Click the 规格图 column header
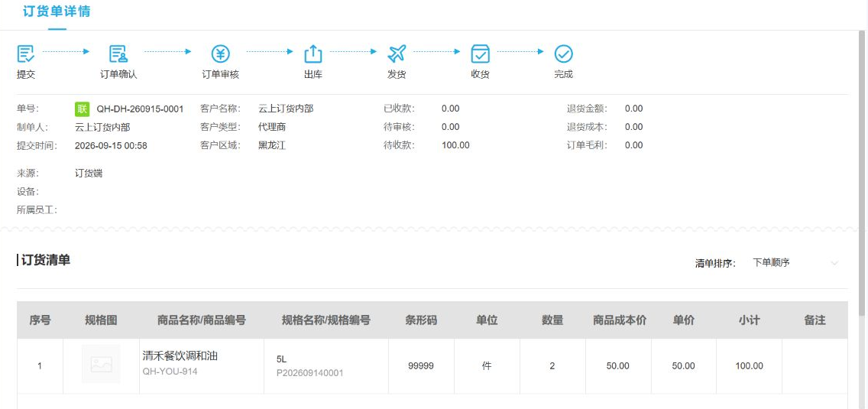The image size is (868, 409). click(x=102, y=320)
